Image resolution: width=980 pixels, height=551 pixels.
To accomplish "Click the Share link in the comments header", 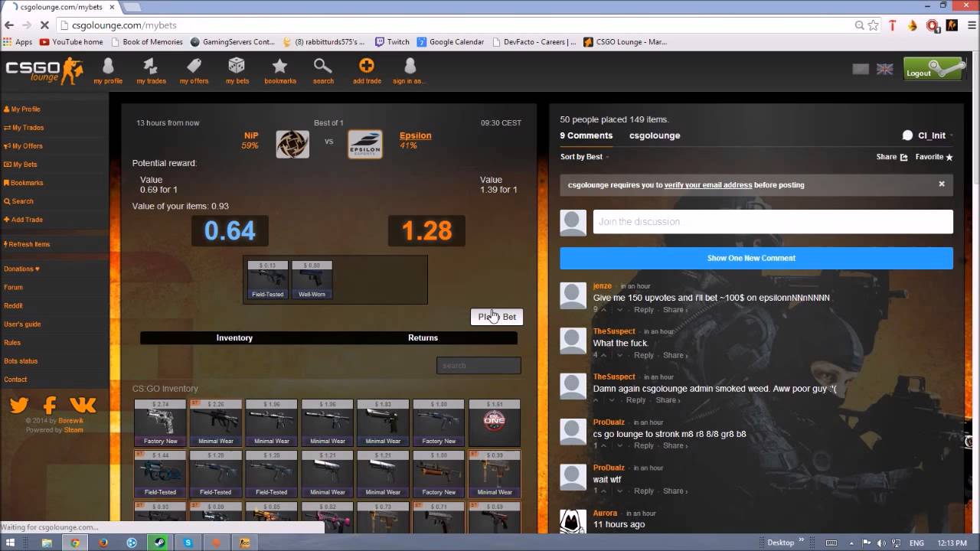I will click(892, 157).
